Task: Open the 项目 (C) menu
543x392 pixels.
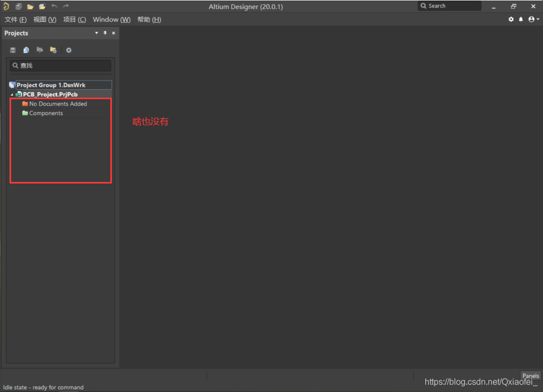Action: click(x=74, y=20)
